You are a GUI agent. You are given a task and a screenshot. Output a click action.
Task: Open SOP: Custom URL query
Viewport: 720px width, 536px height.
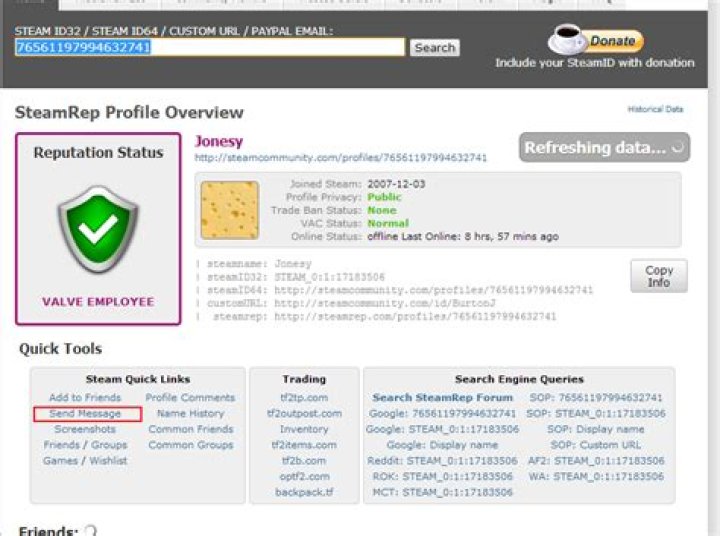pos(596,445)
